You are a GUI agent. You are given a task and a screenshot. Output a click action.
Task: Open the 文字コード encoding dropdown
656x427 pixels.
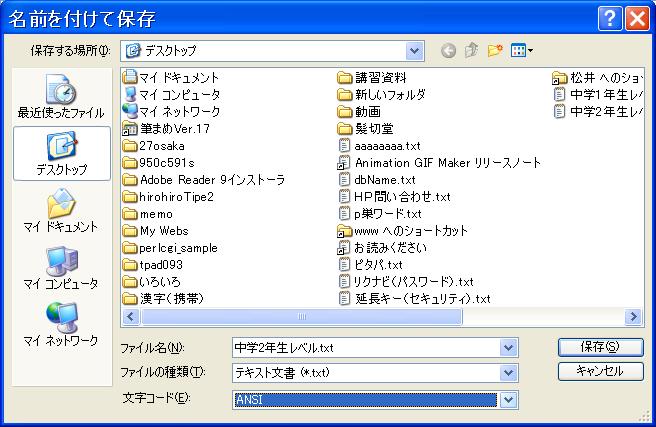click(x=509, y=400)
